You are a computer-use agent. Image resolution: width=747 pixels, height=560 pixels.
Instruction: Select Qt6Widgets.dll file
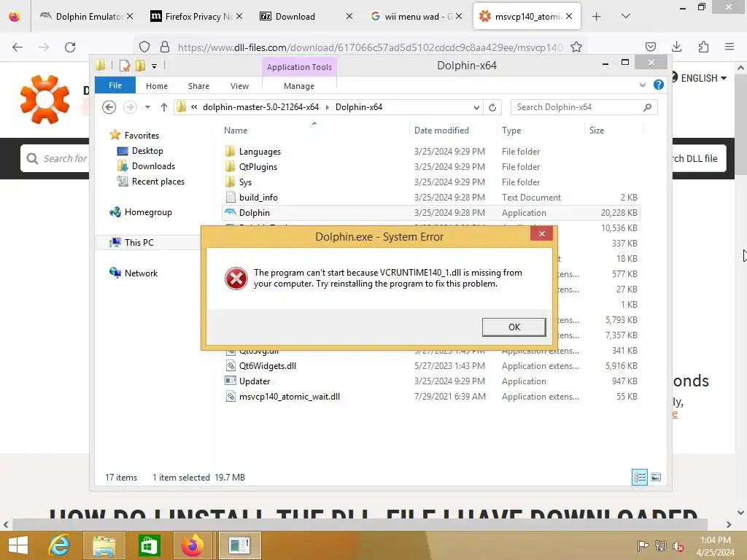click(x=267, y=366)
